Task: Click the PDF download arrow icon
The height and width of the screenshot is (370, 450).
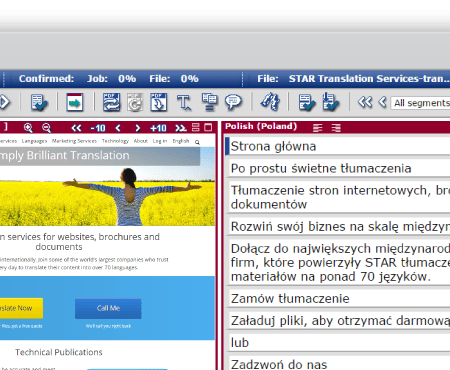Action: point(159,102)
